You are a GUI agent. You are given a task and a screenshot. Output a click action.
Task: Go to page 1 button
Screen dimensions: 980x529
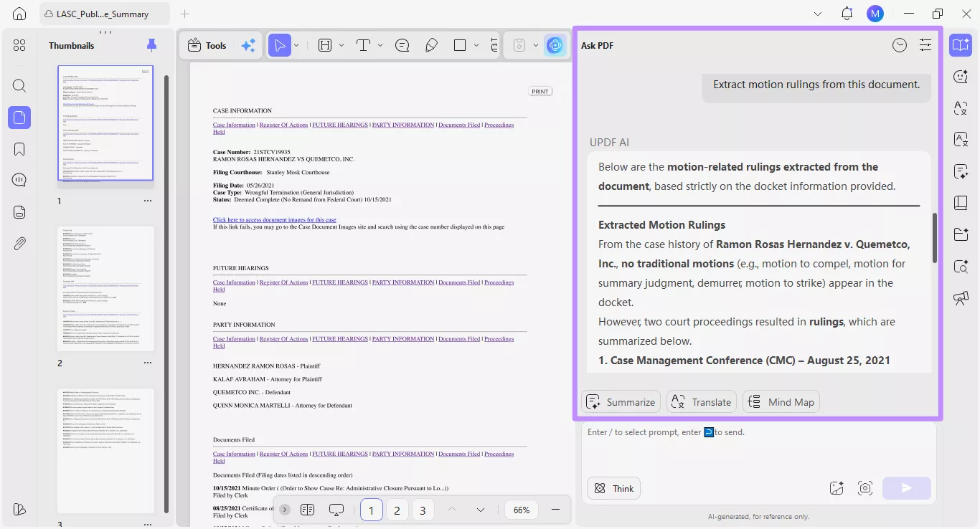click(371, 510)
